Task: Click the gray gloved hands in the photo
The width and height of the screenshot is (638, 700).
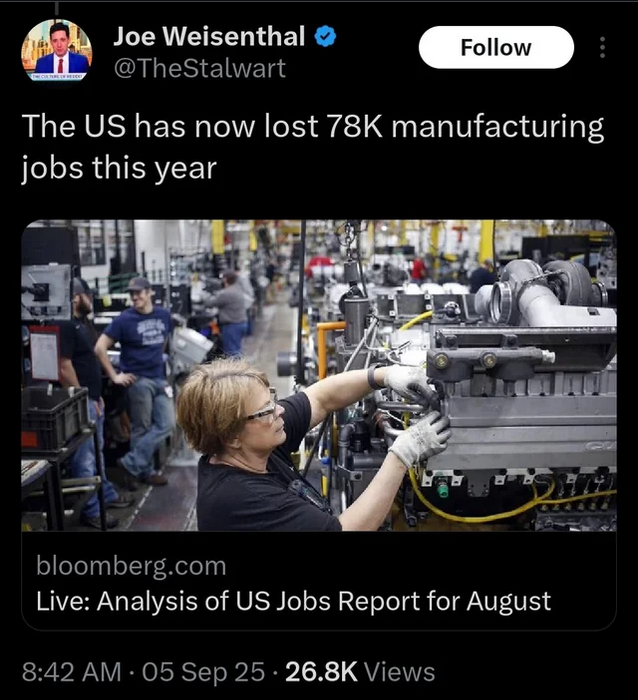Action: 417,413
